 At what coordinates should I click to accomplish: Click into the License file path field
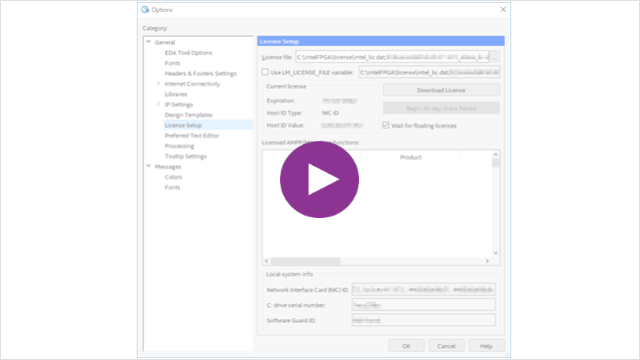click(392, 57)
